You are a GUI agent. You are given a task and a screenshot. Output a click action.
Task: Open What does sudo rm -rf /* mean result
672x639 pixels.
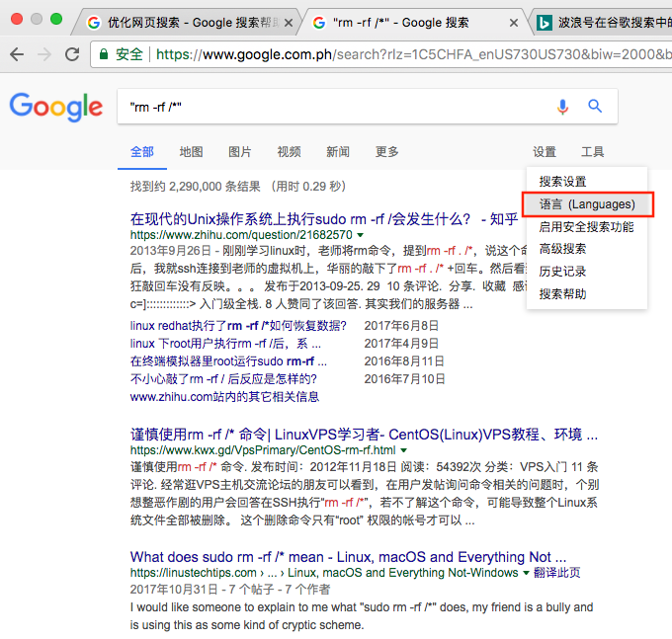(348, 557)
